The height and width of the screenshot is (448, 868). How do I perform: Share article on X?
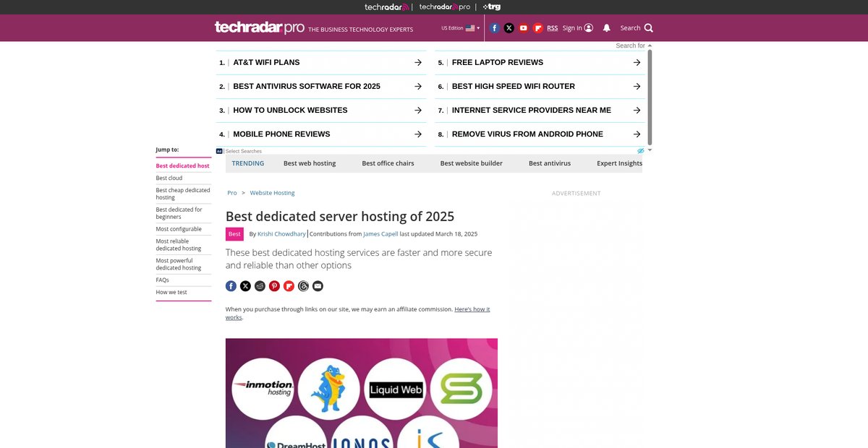point(245,286)
